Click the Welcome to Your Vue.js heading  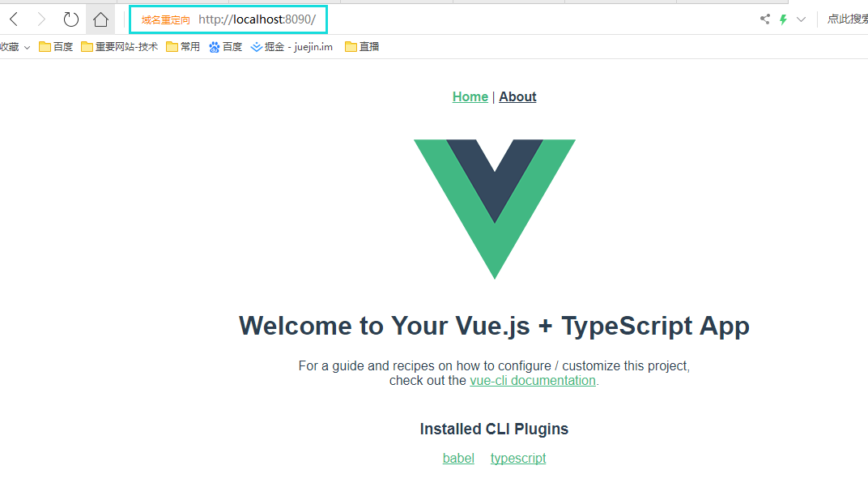(x=494, y=326)
